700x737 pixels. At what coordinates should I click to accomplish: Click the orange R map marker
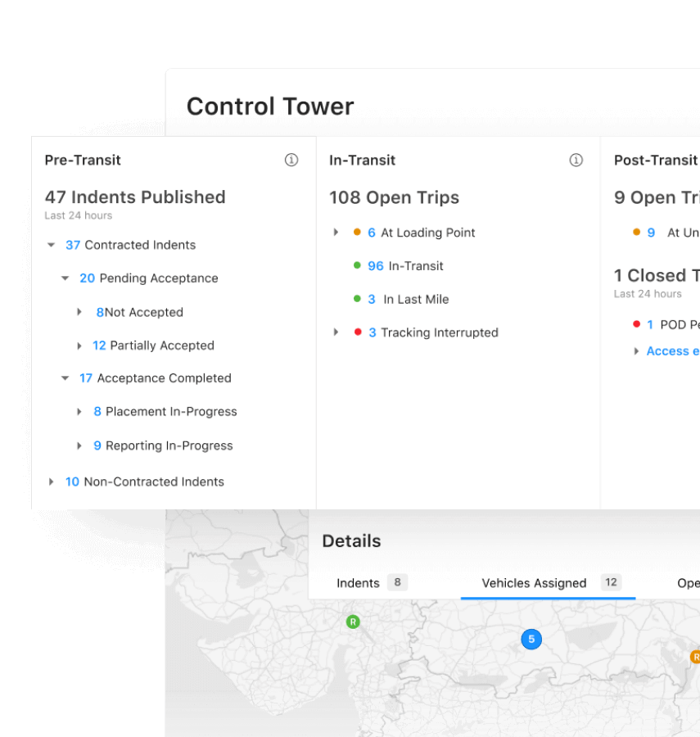click(695, 657)
